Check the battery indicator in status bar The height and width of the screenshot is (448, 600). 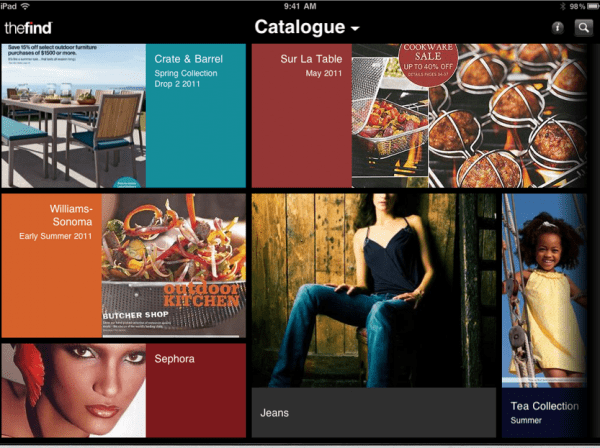click(592, 6)
